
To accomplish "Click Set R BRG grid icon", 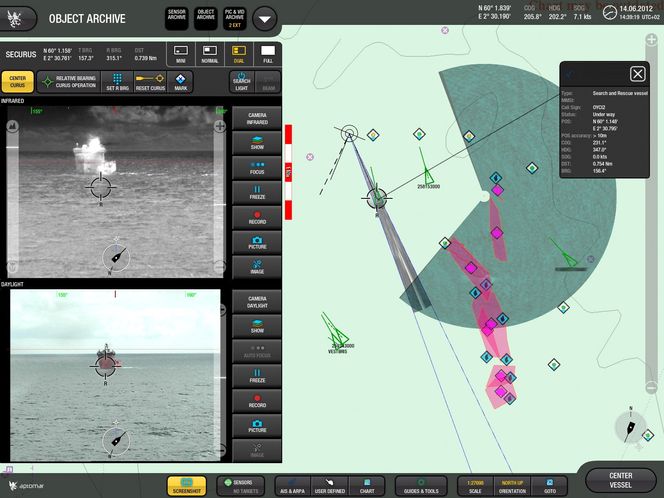I will pyautogui.click(x=117, y=81).
